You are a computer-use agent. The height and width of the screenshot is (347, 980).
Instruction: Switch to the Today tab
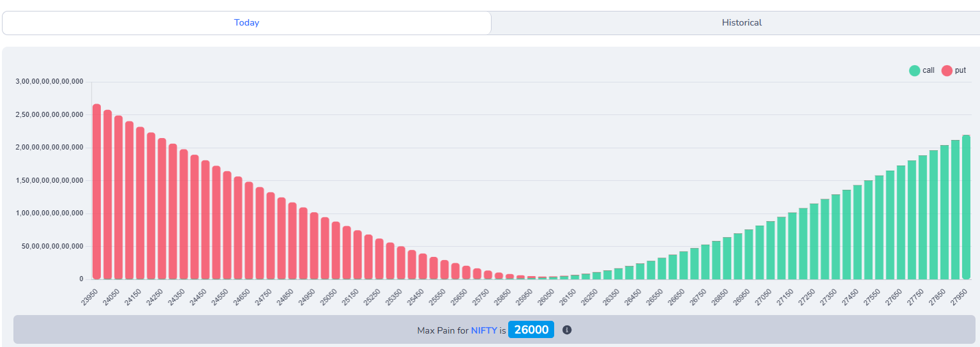(x=246, y=22)
